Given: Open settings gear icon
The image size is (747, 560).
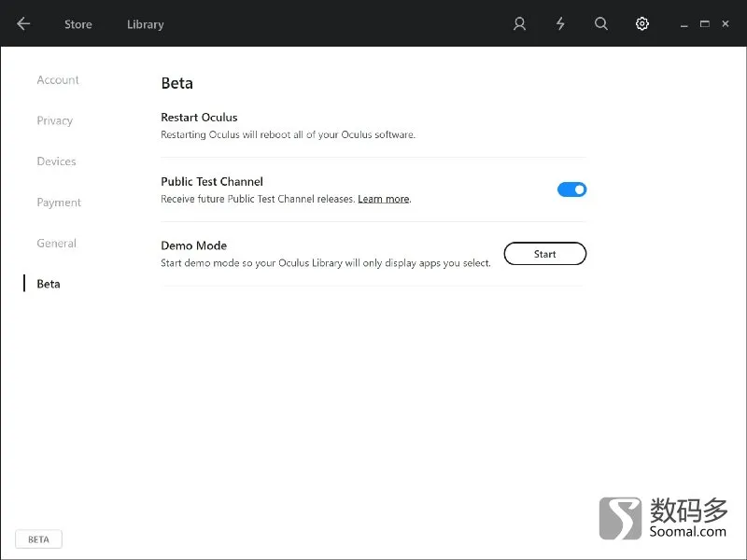Looking at the screenshot, I should 642,24.
